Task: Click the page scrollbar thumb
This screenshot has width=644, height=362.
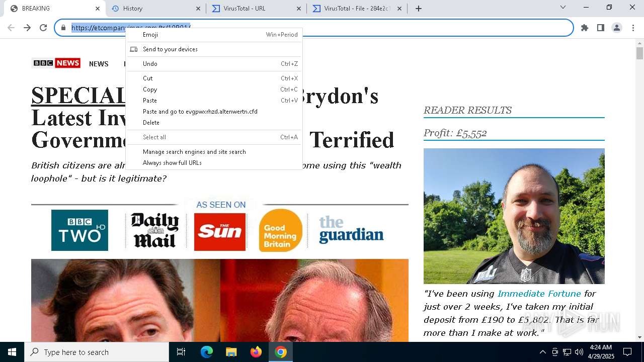Action: pyautogui.click(x=639, y=53)
